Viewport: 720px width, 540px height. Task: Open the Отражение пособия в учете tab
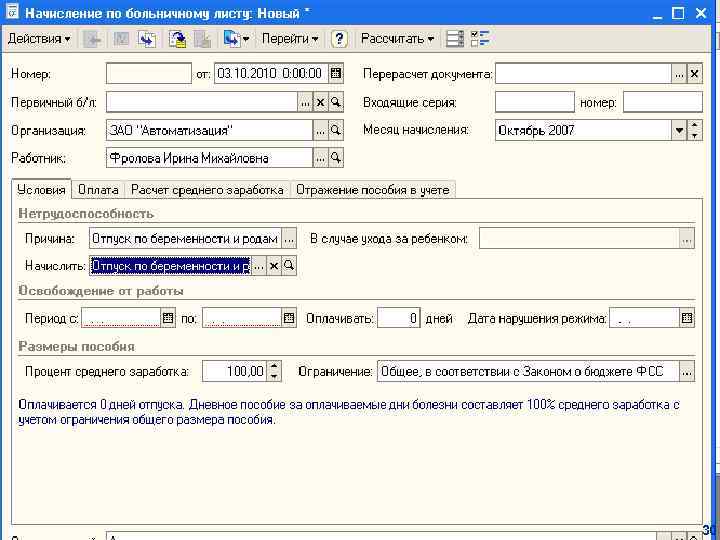pos(373,190)
